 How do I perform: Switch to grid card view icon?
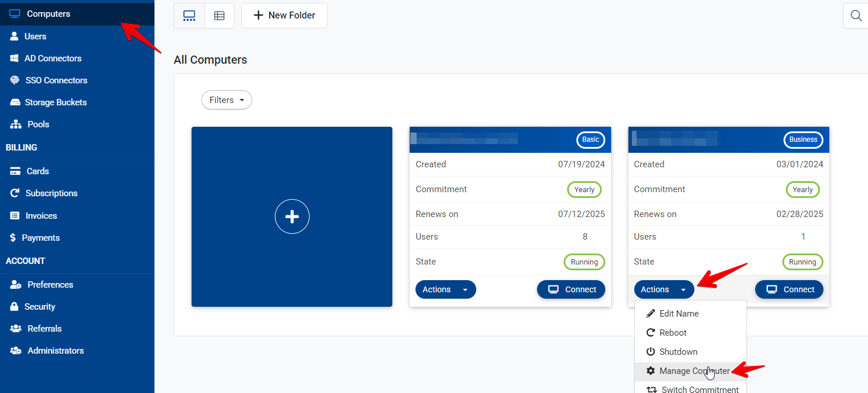pos(189,16)
